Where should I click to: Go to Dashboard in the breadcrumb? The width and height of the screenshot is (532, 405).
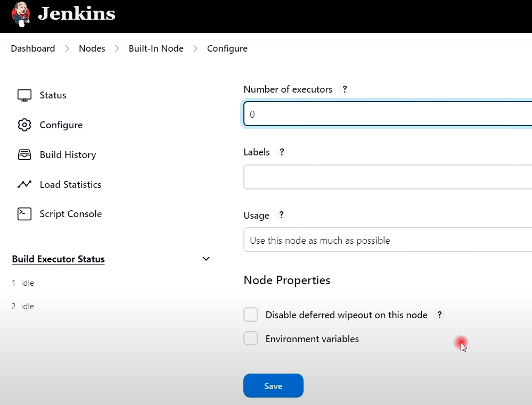pos(33,48)
